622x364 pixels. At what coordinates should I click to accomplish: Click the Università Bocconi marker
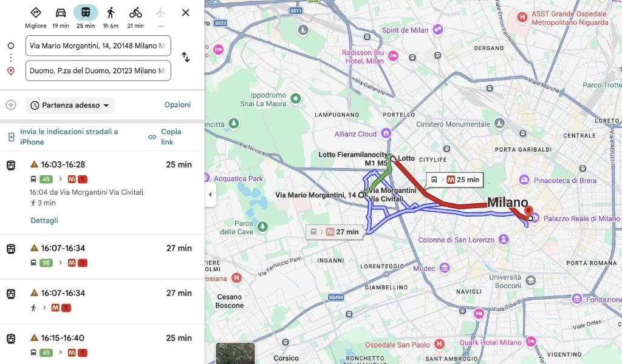[x=530, y=281]
